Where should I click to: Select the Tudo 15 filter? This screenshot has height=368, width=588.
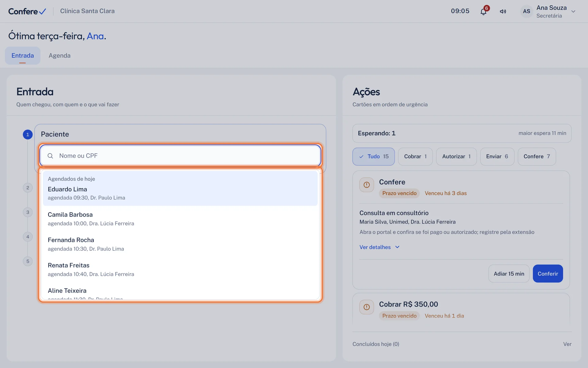point(374,156)
